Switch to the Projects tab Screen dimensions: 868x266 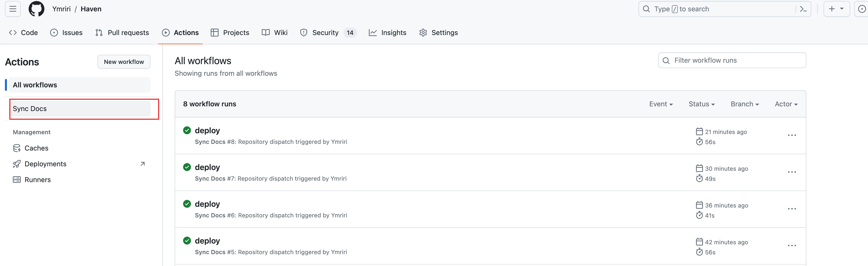[x=230, y=33]
